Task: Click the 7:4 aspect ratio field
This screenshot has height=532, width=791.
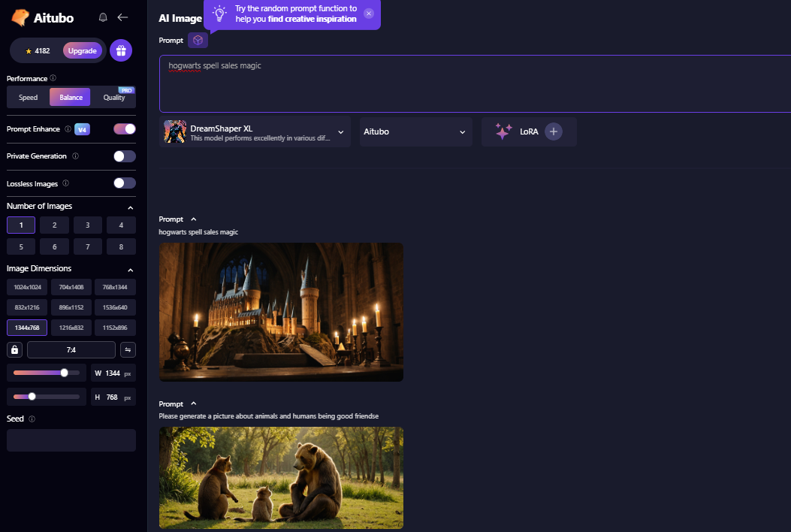Action: click(71, 350)
